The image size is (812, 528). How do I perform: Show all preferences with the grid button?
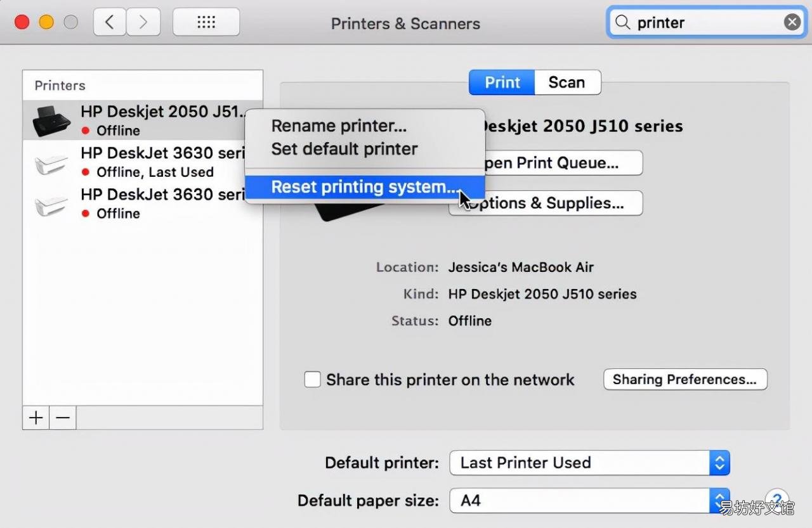click(206, 23)
